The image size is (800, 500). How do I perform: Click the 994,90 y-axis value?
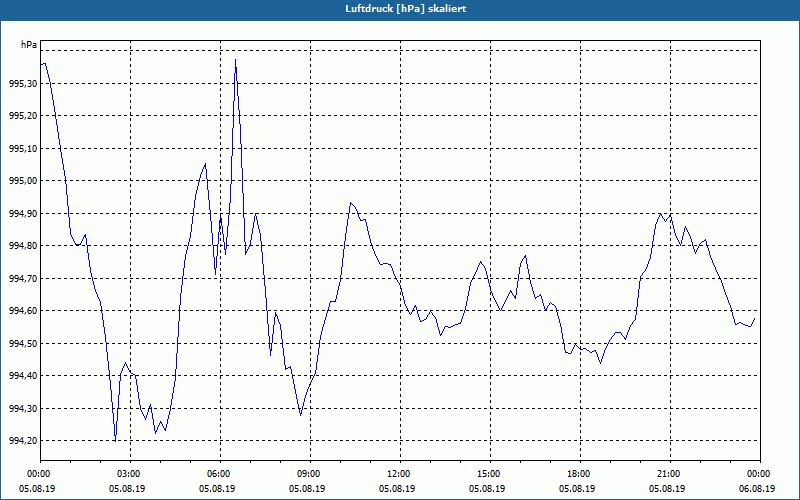point(23,214)
